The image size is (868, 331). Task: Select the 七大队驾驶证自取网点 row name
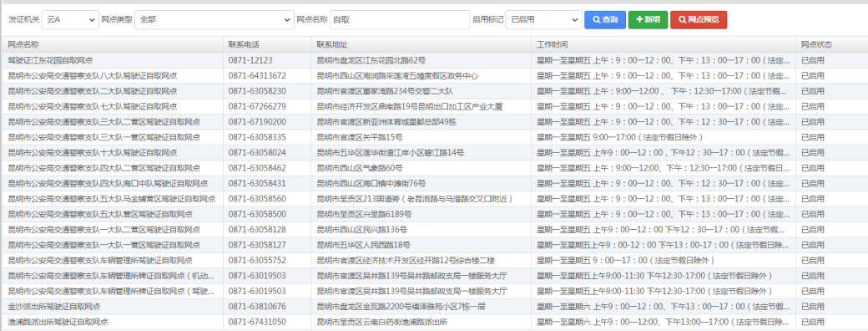pyautogui.click(x=93, y=106)
